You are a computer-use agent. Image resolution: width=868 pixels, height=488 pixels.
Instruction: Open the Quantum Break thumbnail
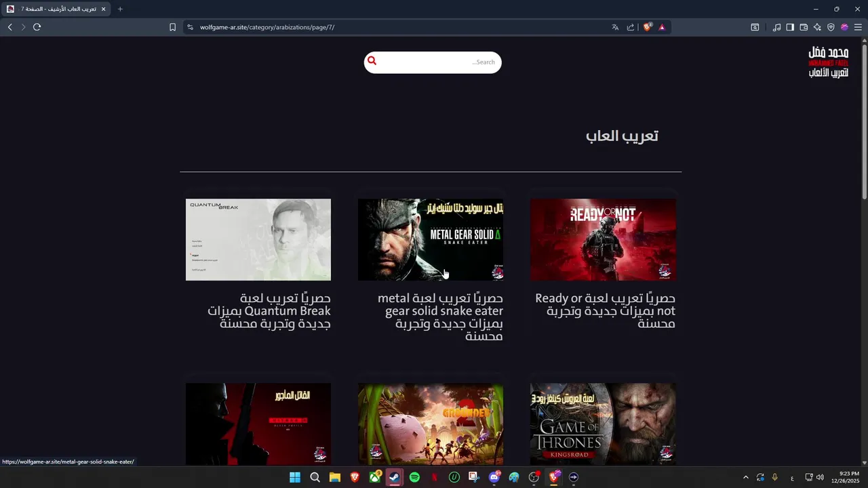click(x=258, y=239)
